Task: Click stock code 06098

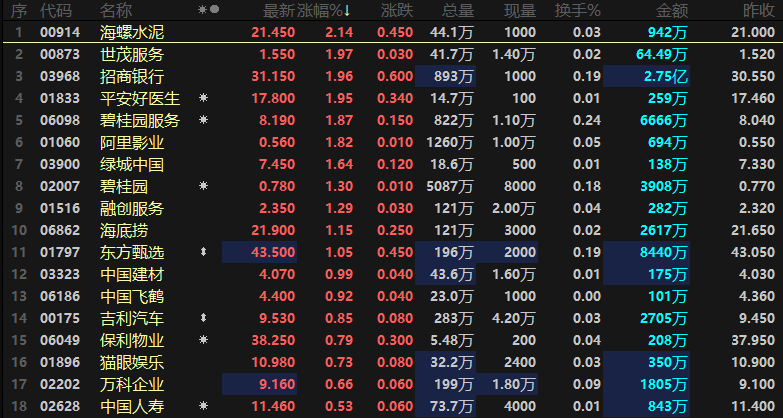Action: 60,120
